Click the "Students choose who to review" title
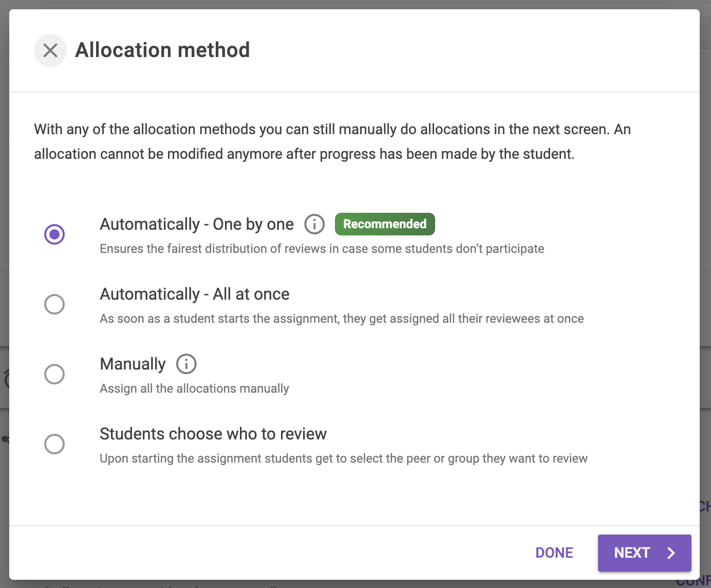 213,434
